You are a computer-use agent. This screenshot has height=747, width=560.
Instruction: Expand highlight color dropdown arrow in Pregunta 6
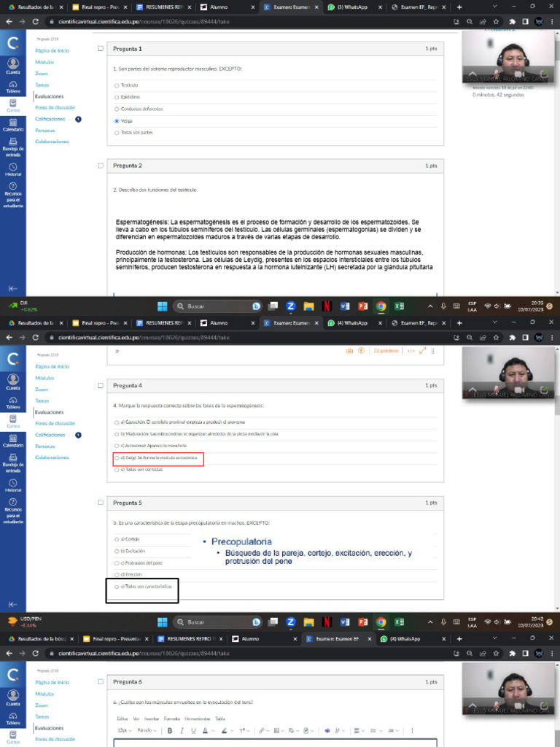pyautogui.click(x=231, y=730)
